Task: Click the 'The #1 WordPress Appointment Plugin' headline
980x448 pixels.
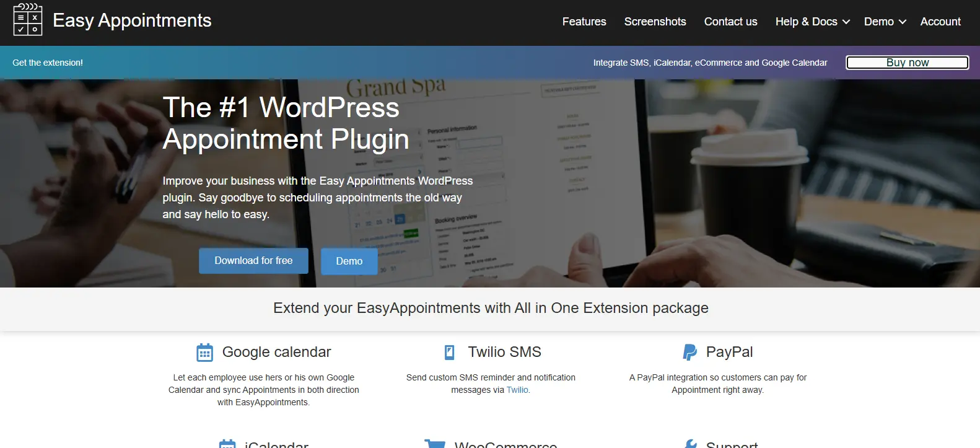Action: [286, 123]
